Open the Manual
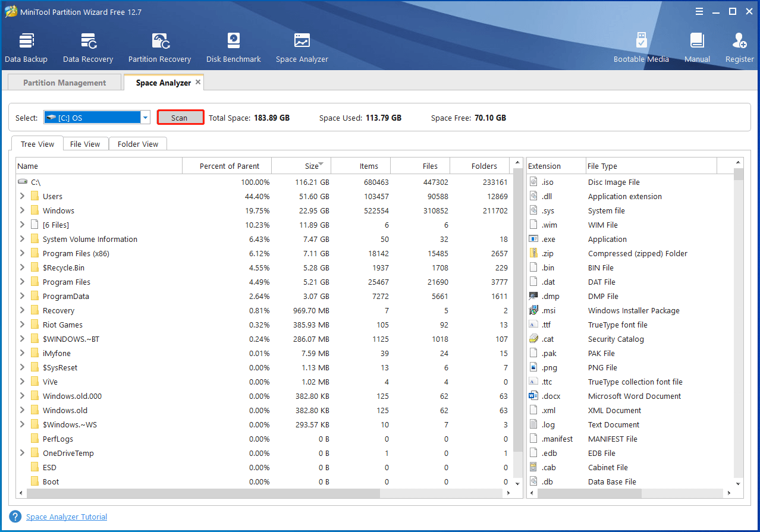This screenshot has width=760, height=532. click(697, 48)
